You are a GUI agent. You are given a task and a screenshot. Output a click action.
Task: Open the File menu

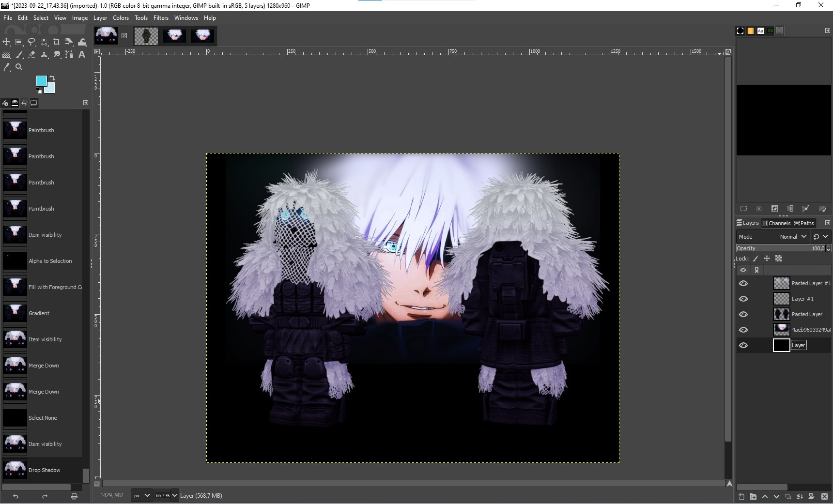pos(8,18)
